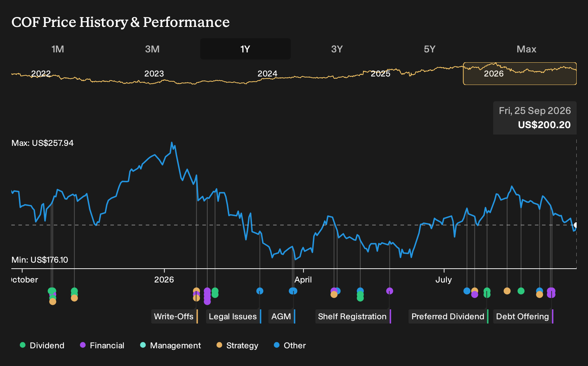Image resolution: width=588 pixels, height=366 pixels.
Task: Click top green dot in first October cluster
Action: click(52, 291)
